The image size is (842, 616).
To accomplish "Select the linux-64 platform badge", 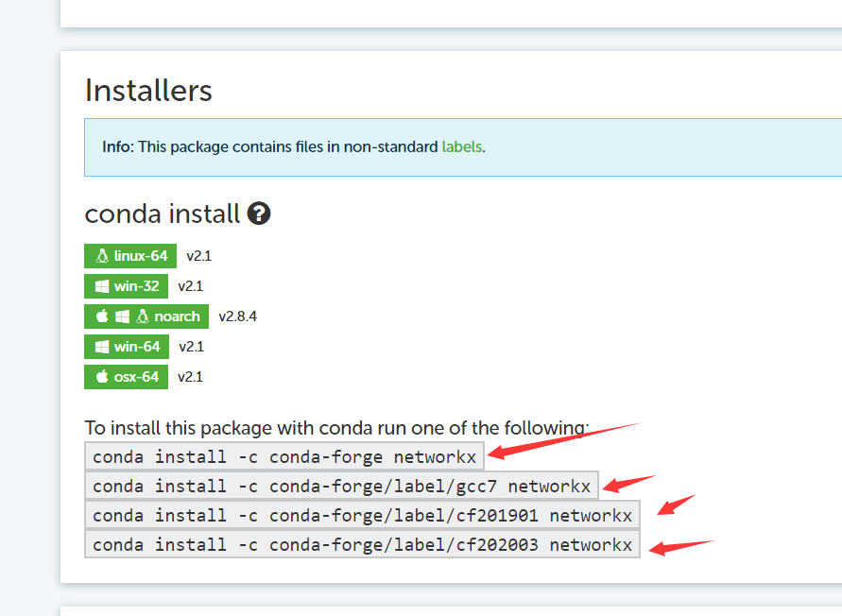I will [x=130, y=256].
